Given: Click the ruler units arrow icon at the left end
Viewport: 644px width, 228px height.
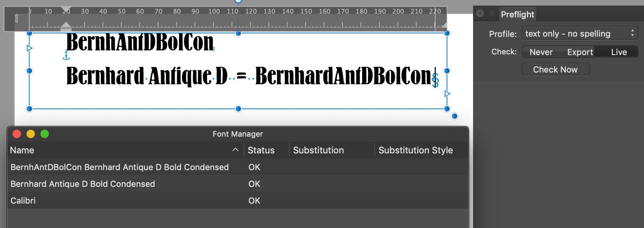Looking at the screenshot, I should (x=16, y=18).
